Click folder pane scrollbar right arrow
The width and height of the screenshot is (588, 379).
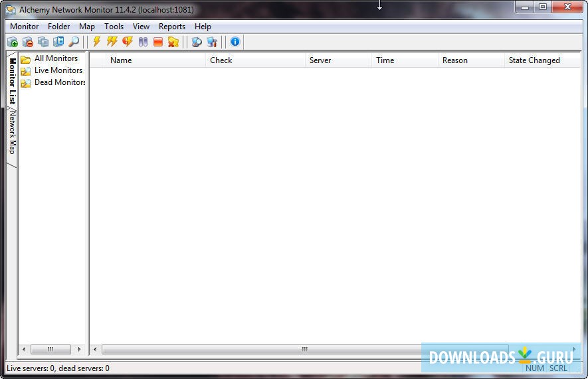(x=79, y=349)
